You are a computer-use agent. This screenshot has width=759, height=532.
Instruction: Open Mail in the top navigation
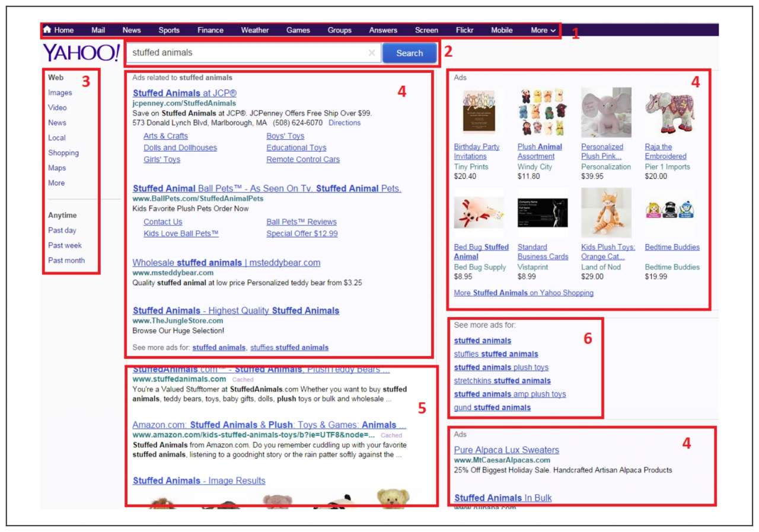tap(98, 30)
